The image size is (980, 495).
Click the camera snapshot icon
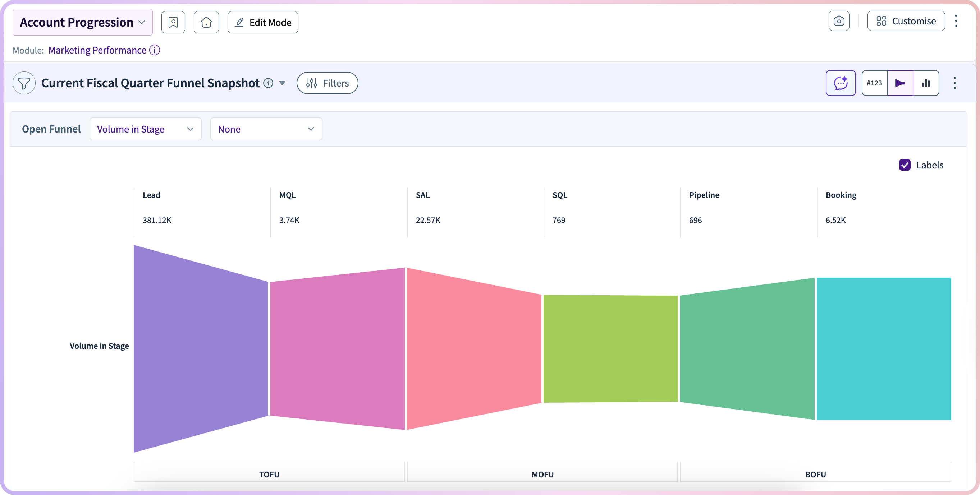pyautogui.click(x=839, y=21)
